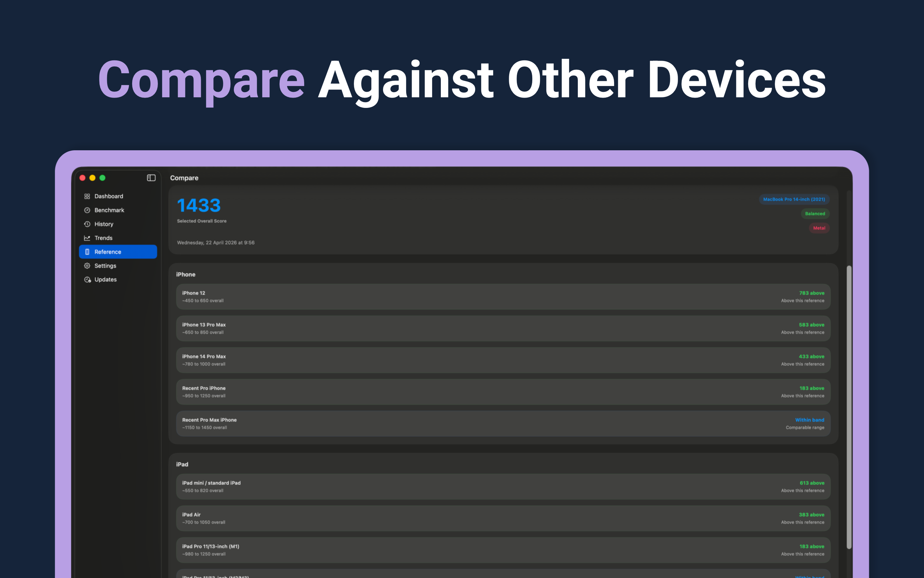The height and width of the screenshot is (578, 924).
Task: Click the "Selected Overall Score" label
Action: (x=201, y=221)
